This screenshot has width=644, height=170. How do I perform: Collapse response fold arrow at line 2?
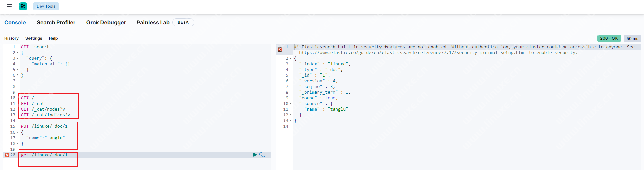point(291,58)
